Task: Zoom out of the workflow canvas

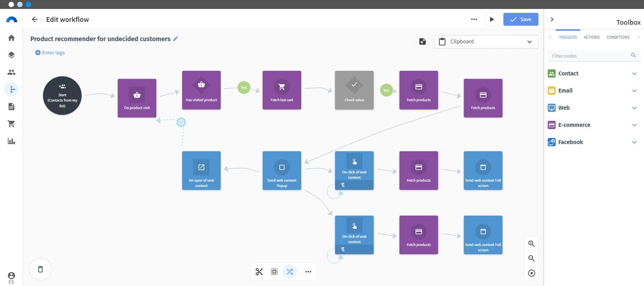Action: pos(532,258)
